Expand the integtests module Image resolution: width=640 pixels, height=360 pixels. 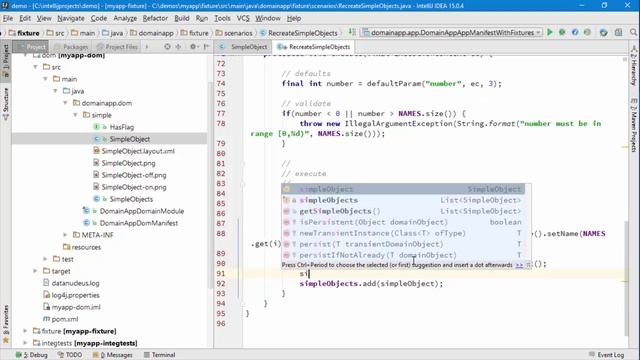25,343
